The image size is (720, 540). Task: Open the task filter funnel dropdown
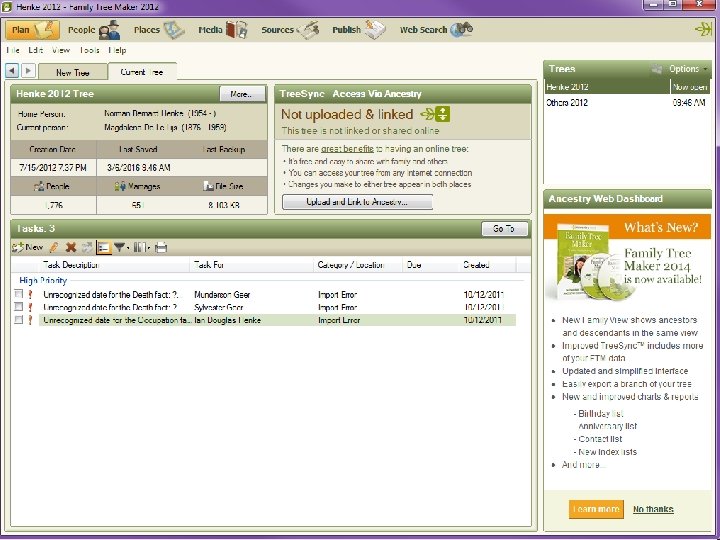(x=122, y=248)
